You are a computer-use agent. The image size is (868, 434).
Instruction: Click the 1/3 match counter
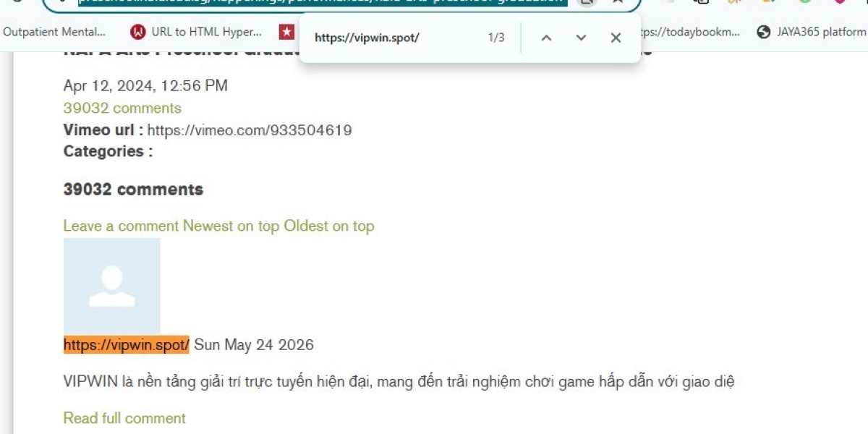point(496,38)
